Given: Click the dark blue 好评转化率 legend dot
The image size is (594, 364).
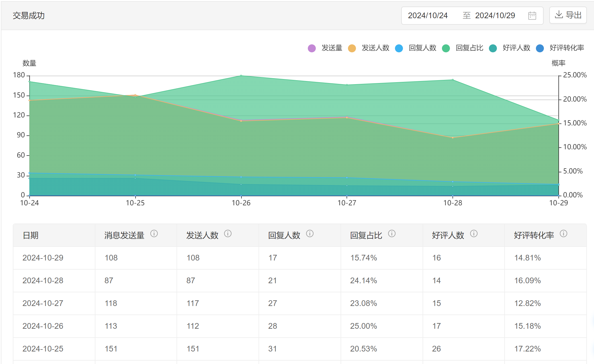Looking at the screenshot, I should (540, 48).
